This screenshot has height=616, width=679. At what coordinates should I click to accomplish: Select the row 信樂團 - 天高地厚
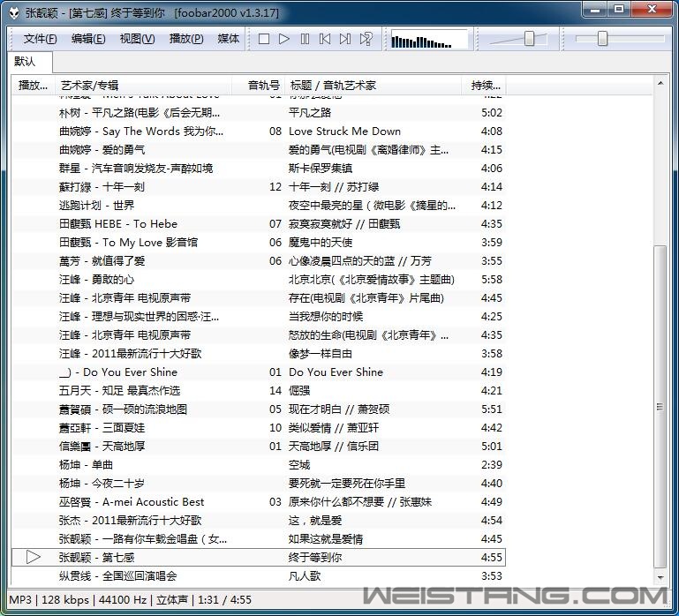pyautogui.click(x=259, y=447)
